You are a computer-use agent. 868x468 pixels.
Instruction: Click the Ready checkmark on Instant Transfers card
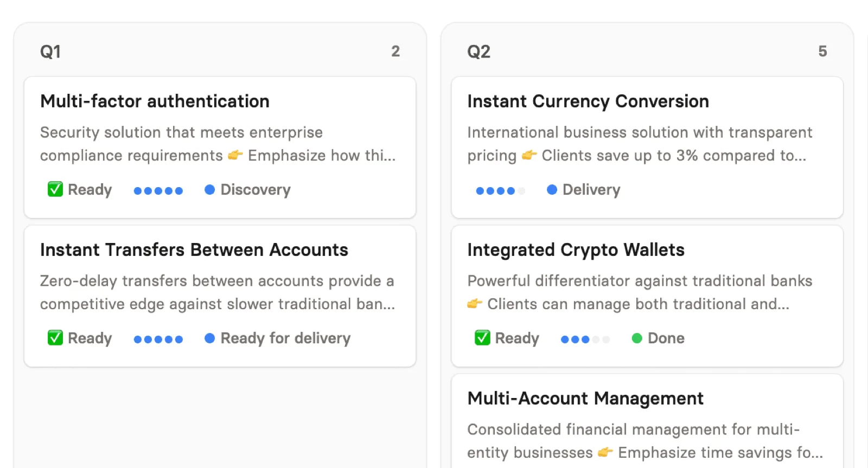[x=55, y=338]
